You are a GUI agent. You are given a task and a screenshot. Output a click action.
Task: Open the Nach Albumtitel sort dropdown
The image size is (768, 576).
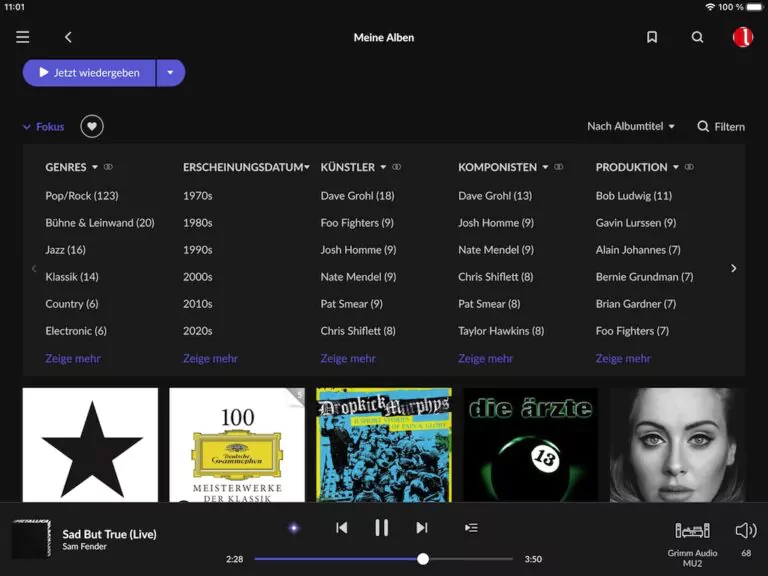[630, 126]
